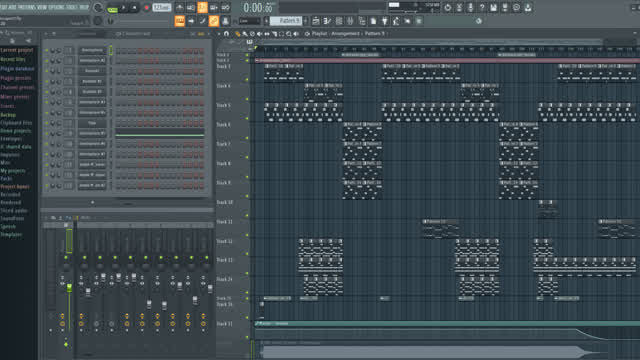Open Demo projects folder in browser
The height and width of the screenshot is (360, 640).
point(16,131)
